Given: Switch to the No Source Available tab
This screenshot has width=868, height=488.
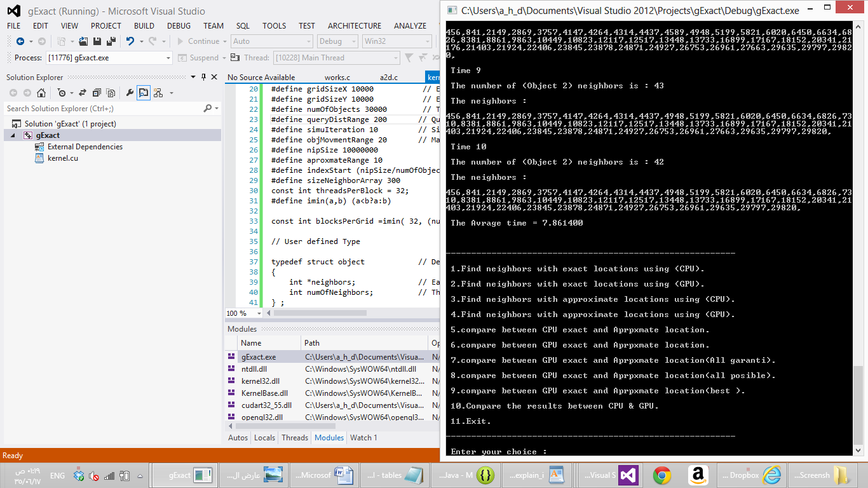Looking at the screenshot, I should point(261,78).
